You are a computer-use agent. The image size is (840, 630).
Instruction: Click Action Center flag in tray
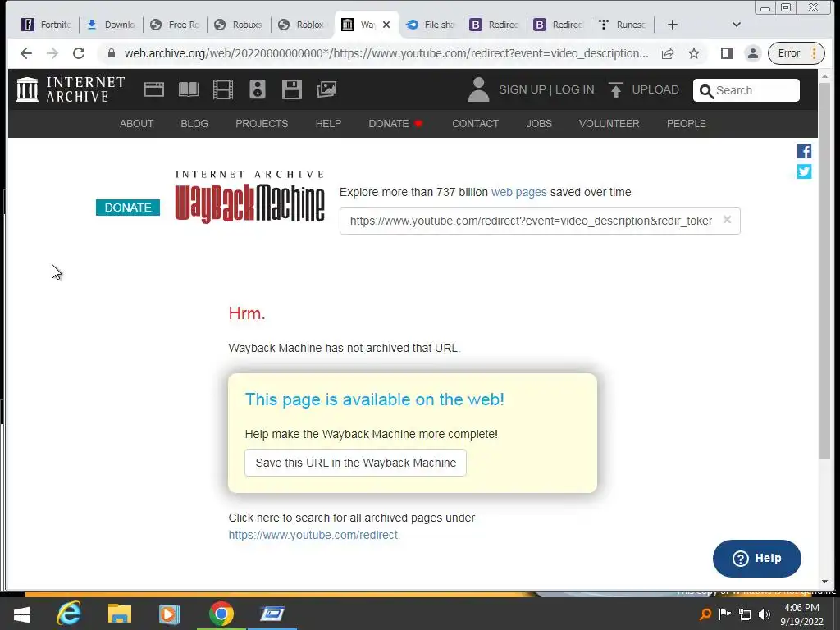(x=725, y=614)
